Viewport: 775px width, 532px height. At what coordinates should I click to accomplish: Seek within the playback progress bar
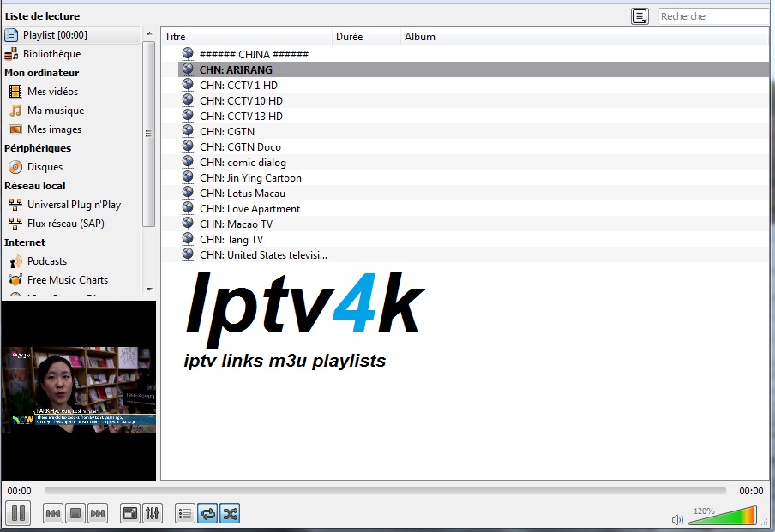tap(386, 491)
